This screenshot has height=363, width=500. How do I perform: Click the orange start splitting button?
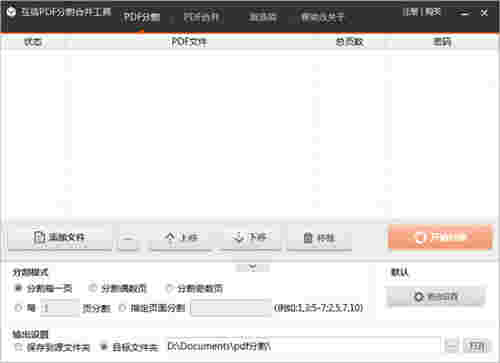pyautogui.click(x=440, y=237)
